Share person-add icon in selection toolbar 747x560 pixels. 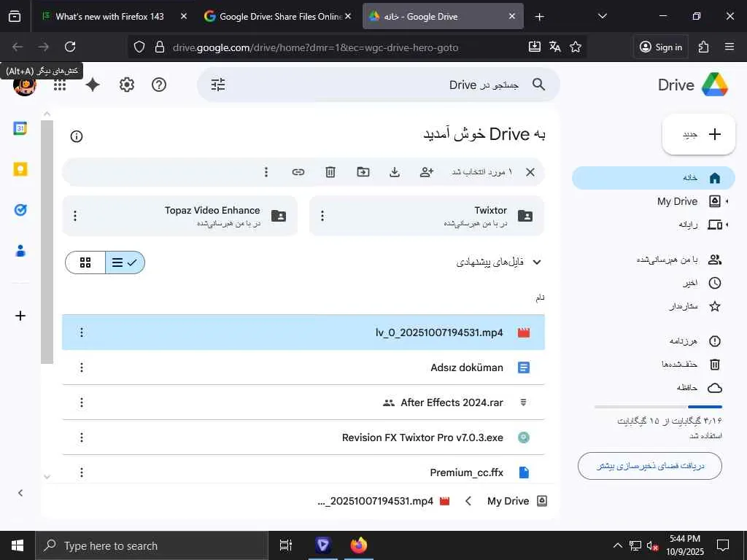pos(426,172)
